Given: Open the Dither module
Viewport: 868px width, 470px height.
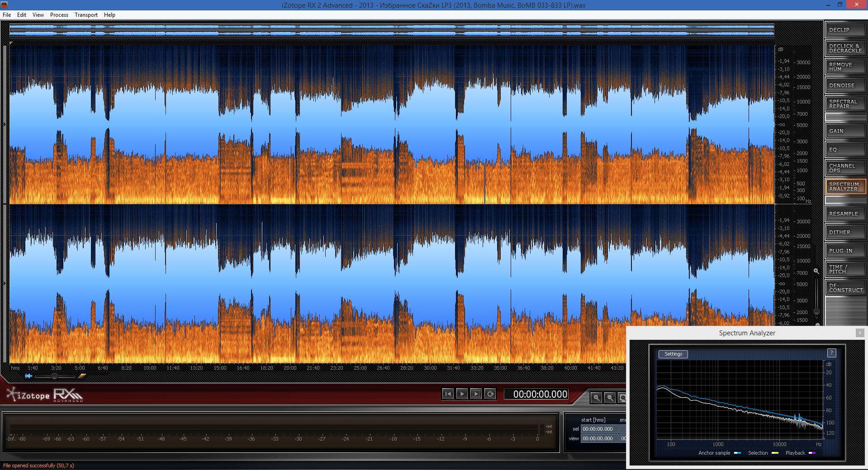Looking at the screenshot, I should 845,232.
